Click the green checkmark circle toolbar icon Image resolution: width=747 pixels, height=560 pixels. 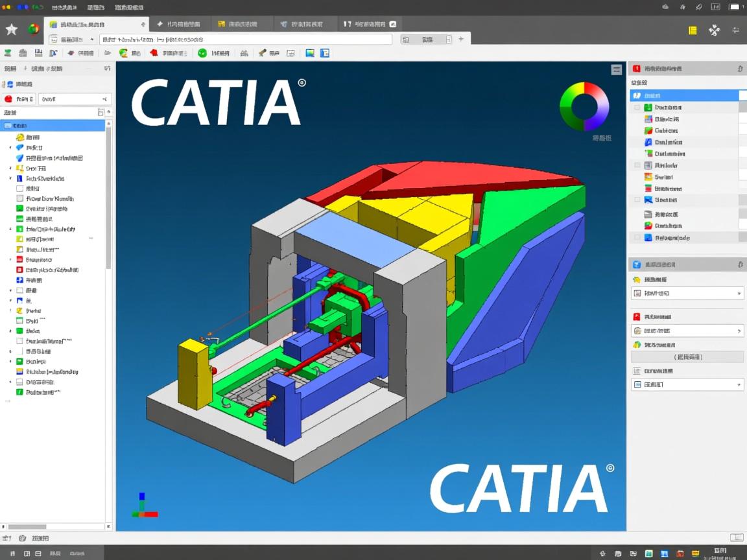point(202,53)
